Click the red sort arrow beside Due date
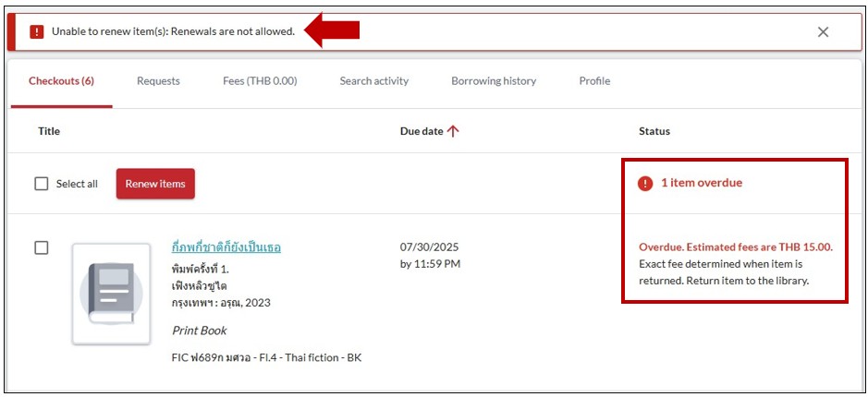 453,131
